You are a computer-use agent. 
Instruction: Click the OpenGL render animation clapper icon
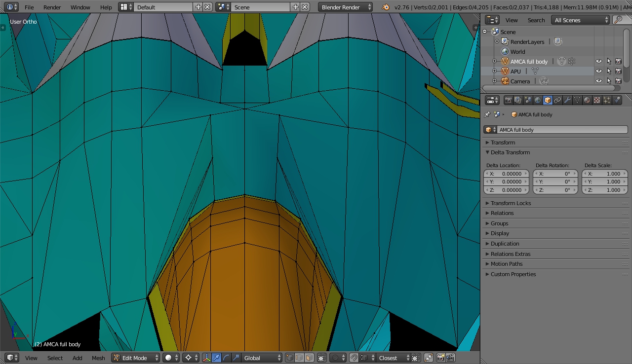click(x=450, y=358)
